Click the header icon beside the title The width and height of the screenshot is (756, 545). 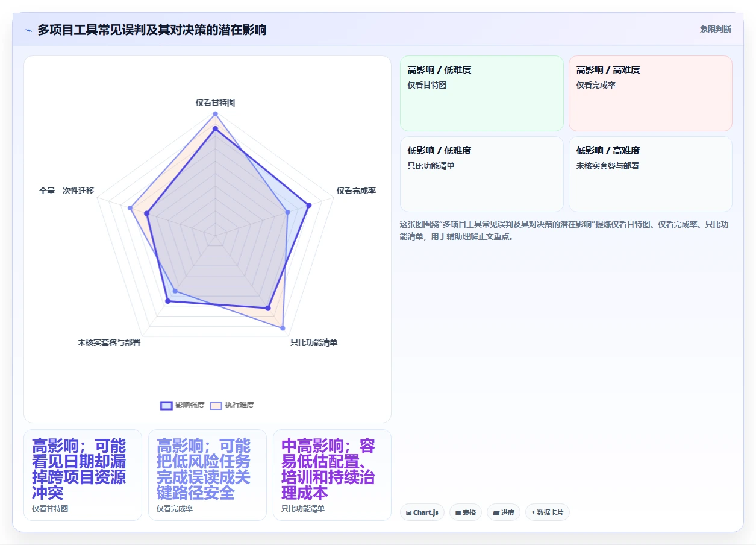point(29,30)
